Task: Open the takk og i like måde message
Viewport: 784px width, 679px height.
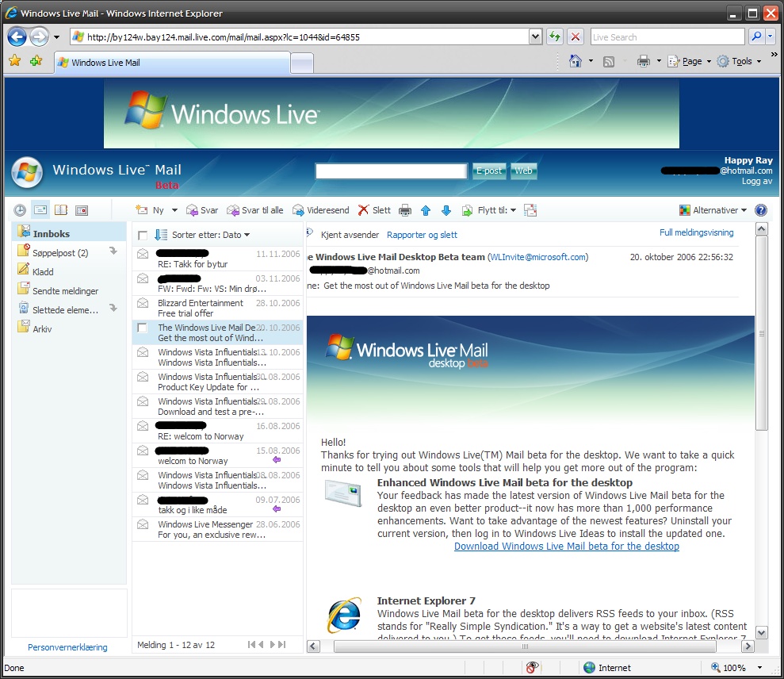Action: tap(217, 504)
